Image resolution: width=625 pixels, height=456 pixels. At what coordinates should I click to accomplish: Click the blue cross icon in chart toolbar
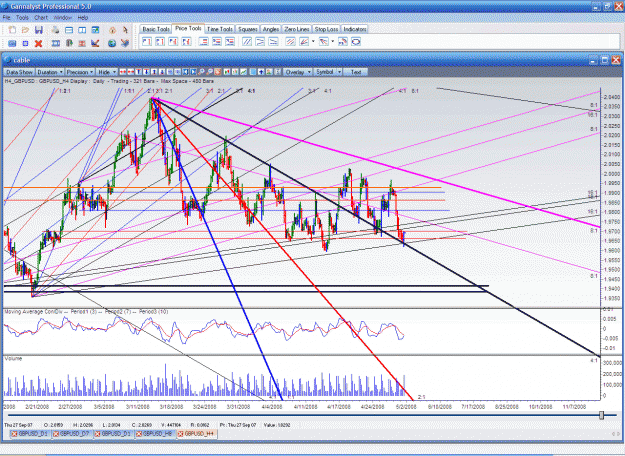(x=261, y=72)
